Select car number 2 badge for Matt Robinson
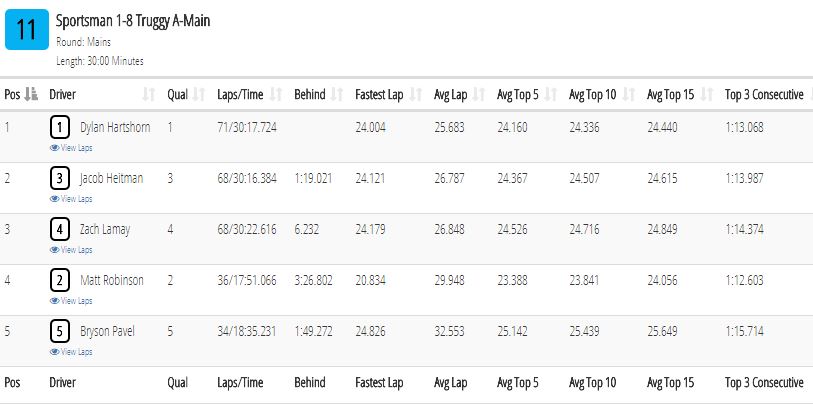The height and width of the screenshot is (404, 813). tap(60, 281)
